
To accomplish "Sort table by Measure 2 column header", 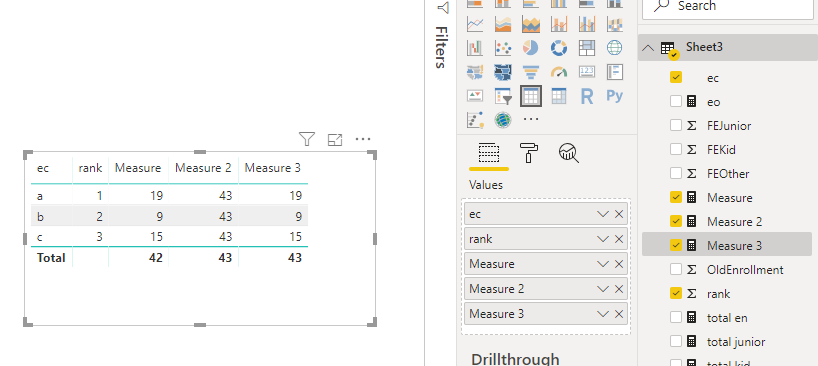I will 203,168.
